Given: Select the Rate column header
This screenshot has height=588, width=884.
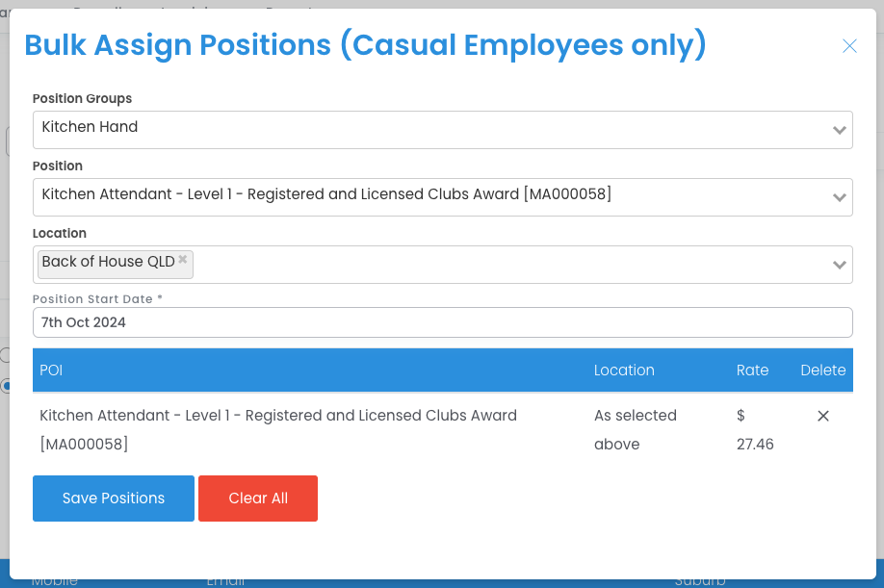Looking at the screenshot, I should click(752, 371).
